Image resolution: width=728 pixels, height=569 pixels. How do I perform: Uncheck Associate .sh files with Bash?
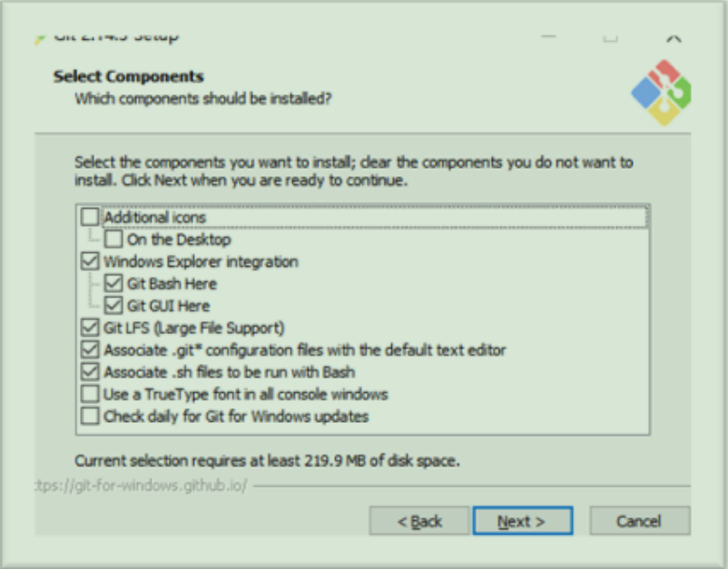(90, 372)
